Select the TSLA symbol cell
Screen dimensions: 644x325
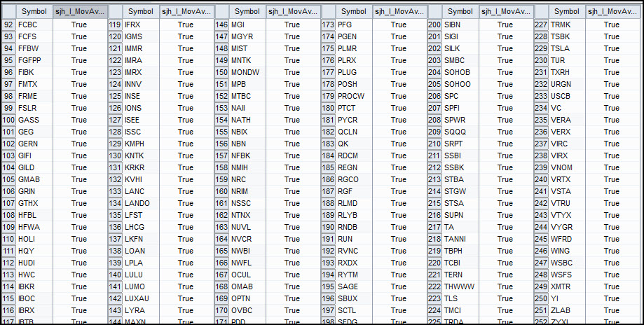(x=567, y=48)
